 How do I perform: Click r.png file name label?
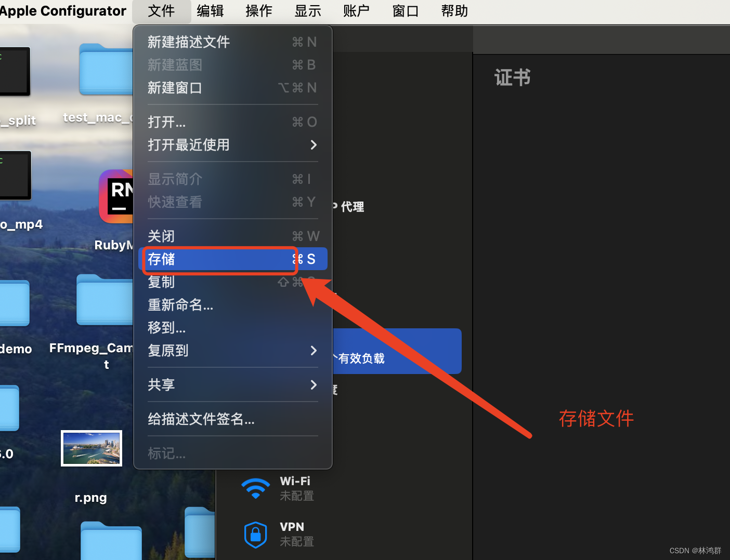click(x=91, y=498)
